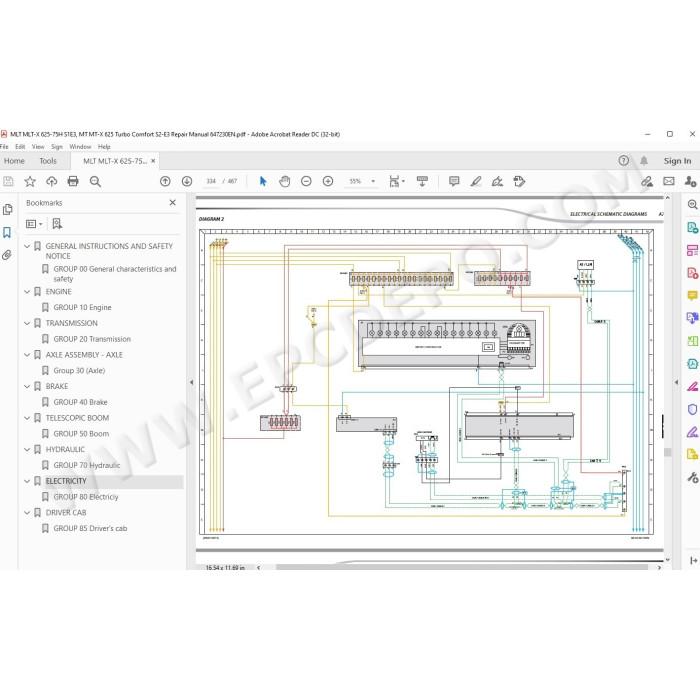This screenshot has height=700, width=700.
Task: Add a comment with speech bubble icon
Action: tap(454, 181)
